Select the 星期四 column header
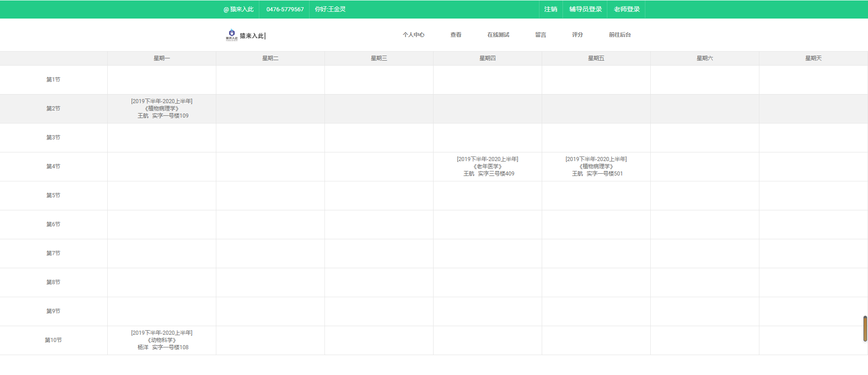The image size is (868, 375). [487, 58]
